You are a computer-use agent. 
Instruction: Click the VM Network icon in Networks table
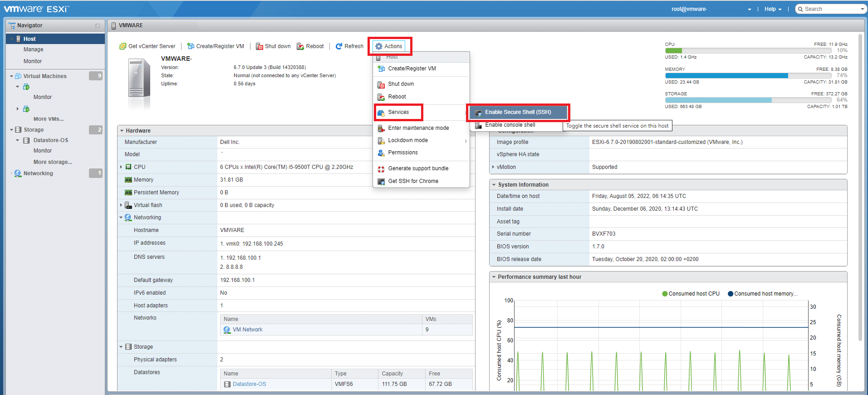[x=227, y=330]
